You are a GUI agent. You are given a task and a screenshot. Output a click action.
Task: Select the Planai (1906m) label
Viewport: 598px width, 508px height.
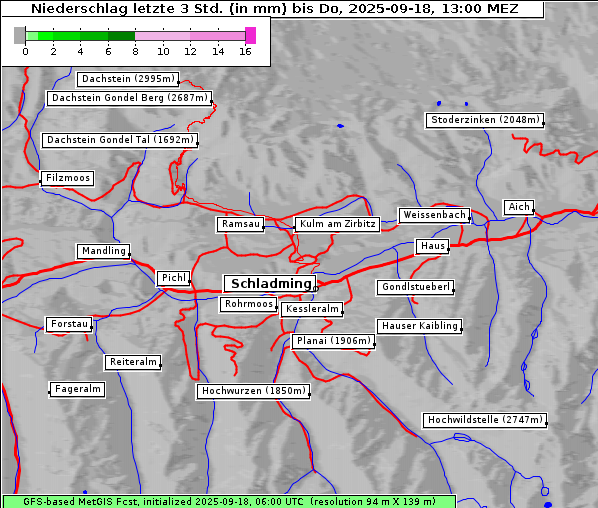click(x=334, y=341)
